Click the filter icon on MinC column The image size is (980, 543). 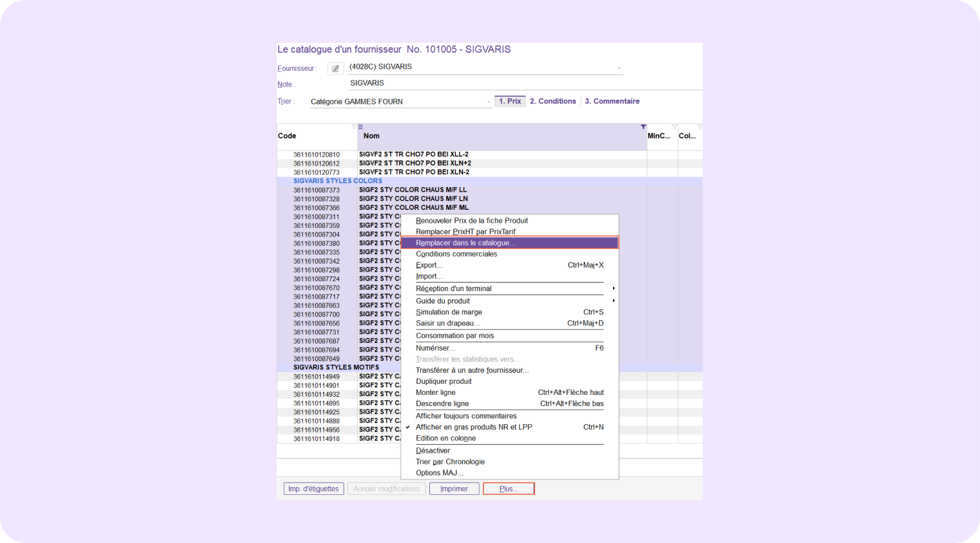[674, 127]
